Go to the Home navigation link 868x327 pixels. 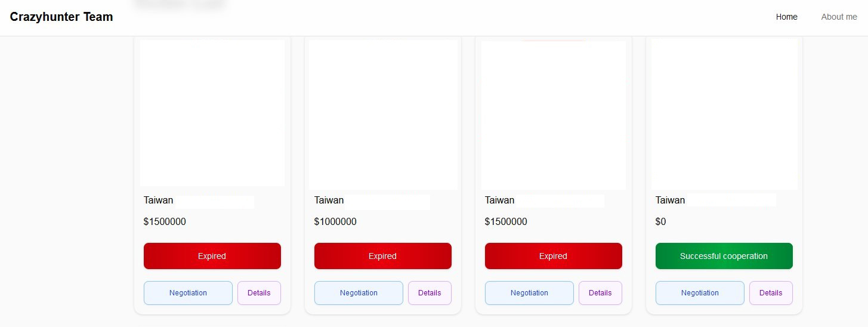pos(786,17)
